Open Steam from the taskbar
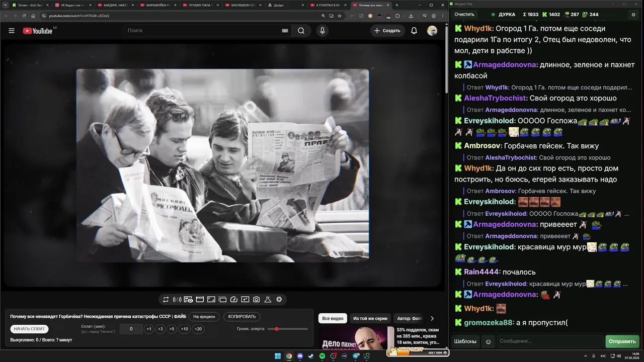Screen dimensions: 644x362 point(311,356)
